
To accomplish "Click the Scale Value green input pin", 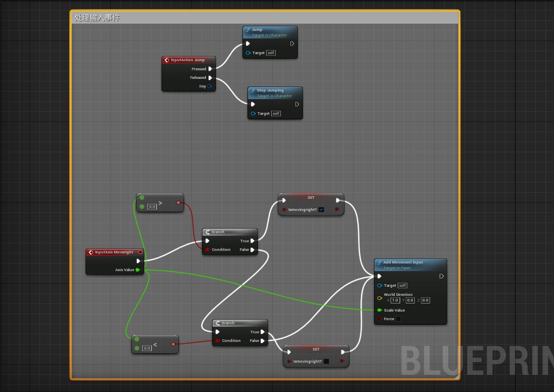I will (379, 311).
